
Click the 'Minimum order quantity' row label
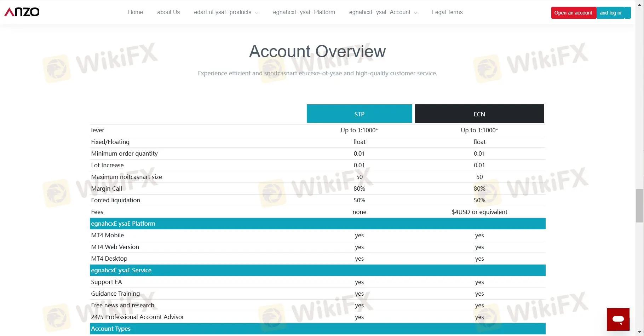[x=125, y=153]
